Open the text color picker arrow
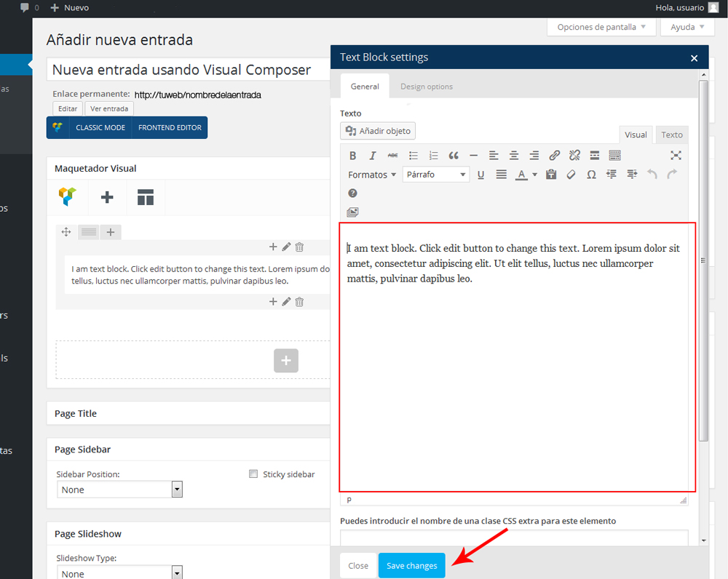The width and height of the screenshot is (728, 579). coord(535,175)
